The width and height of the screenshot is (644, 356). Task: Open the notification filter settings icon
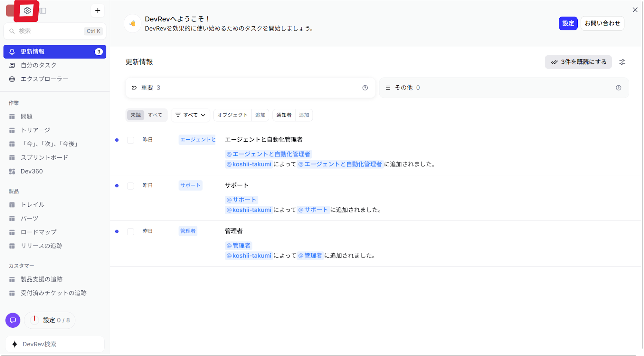[x=622, y=62]
